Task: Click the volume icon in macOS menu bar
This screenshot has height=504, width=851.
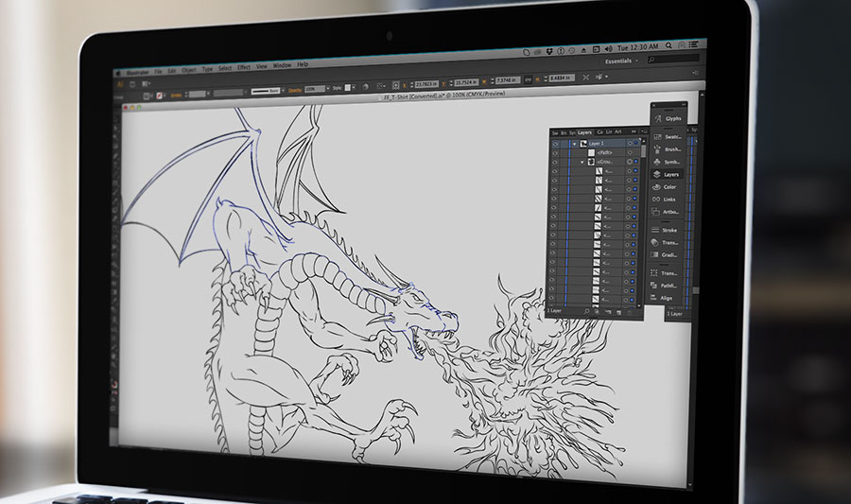Action: click(608, 49)
